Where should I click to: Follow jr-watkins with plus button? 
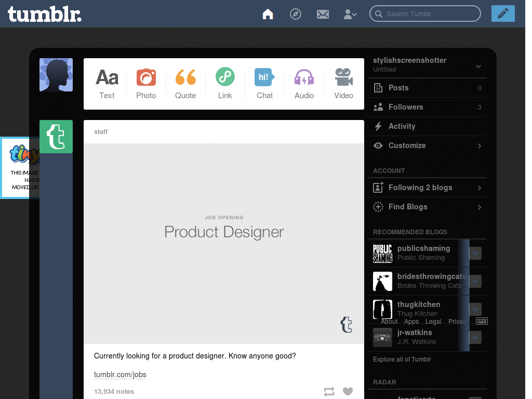[x=475, y=338]
